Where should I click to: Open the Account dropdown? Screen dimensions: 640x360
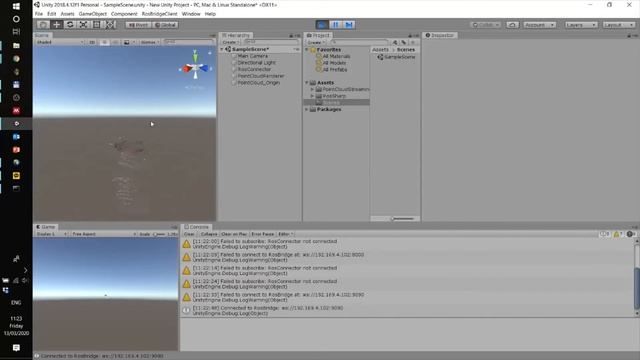point(539,25)
